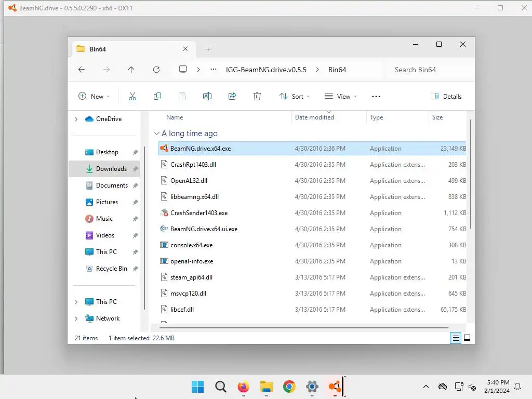
Task: Click the Paste clipboard icon
Action: click(182, 96)
